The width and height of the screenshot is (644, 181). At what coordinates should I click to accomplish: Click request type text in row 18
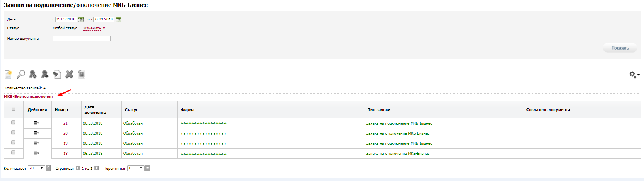tap(398, 154)
